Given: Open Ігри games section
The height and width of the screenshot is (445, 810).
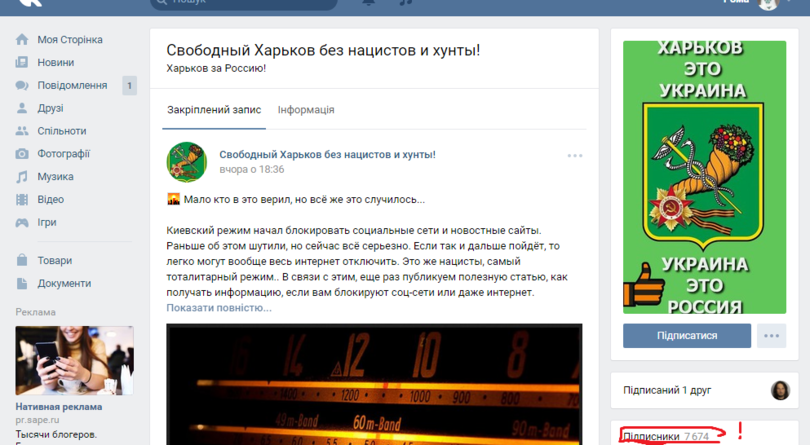Looking at the screenshot, I should (x=47, y=223).
